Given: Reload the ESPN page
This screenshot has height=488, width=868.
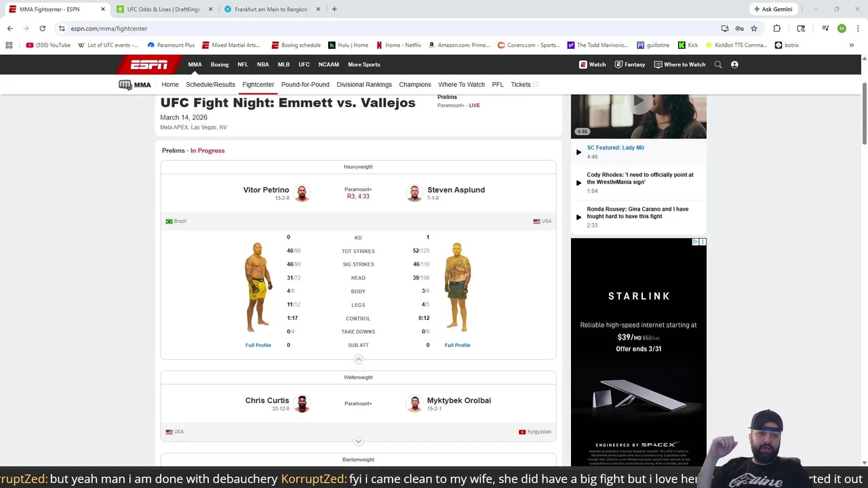Looking at the screenshot, I should click(x=42, y=28).
